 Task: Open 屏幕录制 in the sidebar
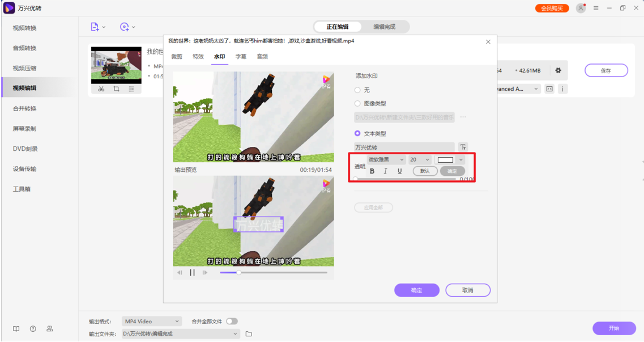(25, 129)
